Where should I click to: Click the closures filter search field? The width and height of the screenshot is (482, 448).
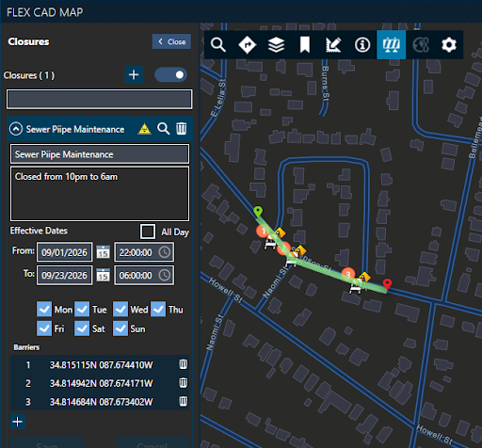tap(100, 99)
